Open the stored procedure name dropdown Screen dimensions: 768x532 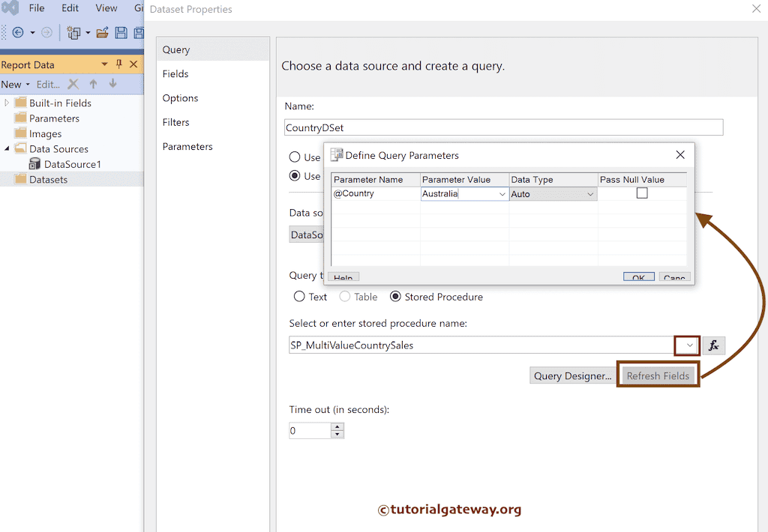pyautogui.click(x=687, y=345)
